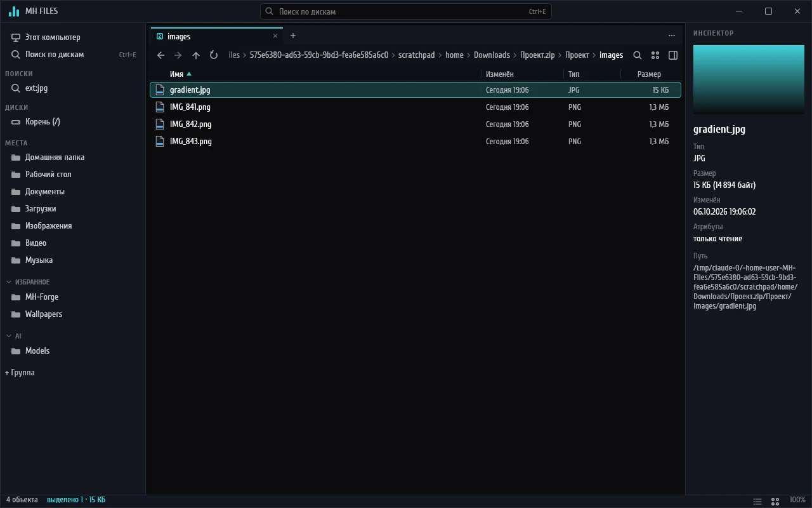Select grid view in status bar
Image resolution: width=812 pixels, height=508 pixels.
(775, 502)
